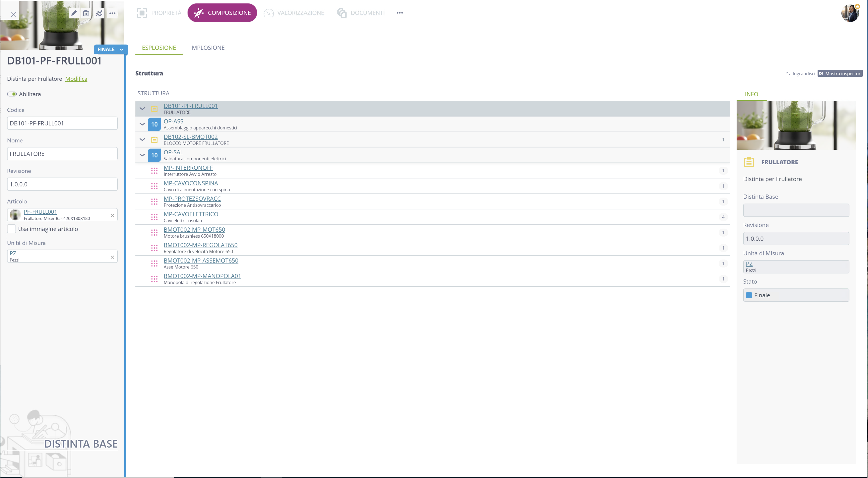The width and height of the screenshot is (868, 478).
Task: Click the blue Finale state swatch
Action: (749, 295)
